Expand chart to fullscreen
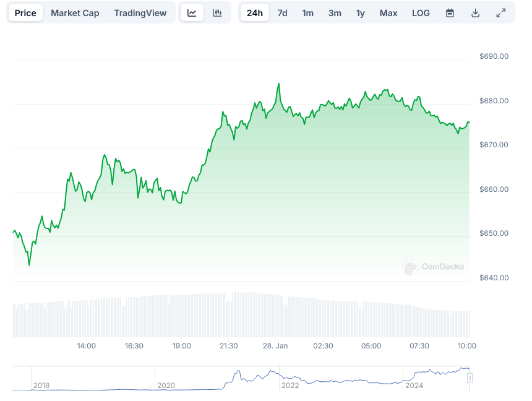 pos(501,13)
